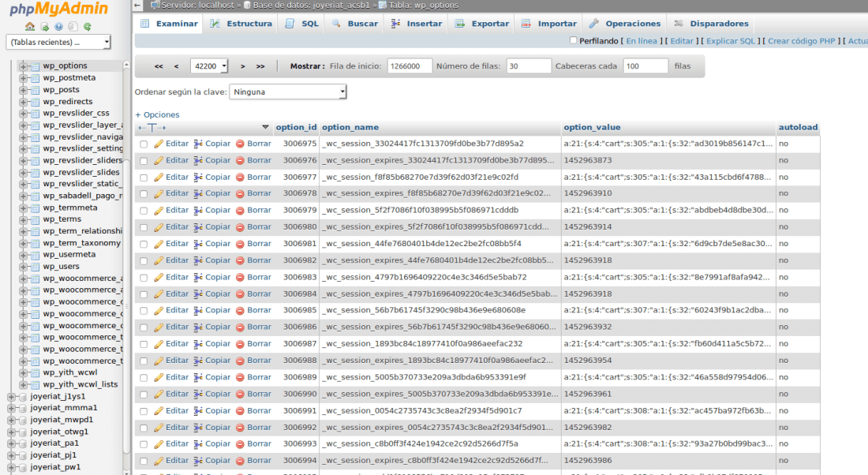Screen dimensions: 868x475
Task: Open the blue question mark help icon
Action: (x=58, y=27)
